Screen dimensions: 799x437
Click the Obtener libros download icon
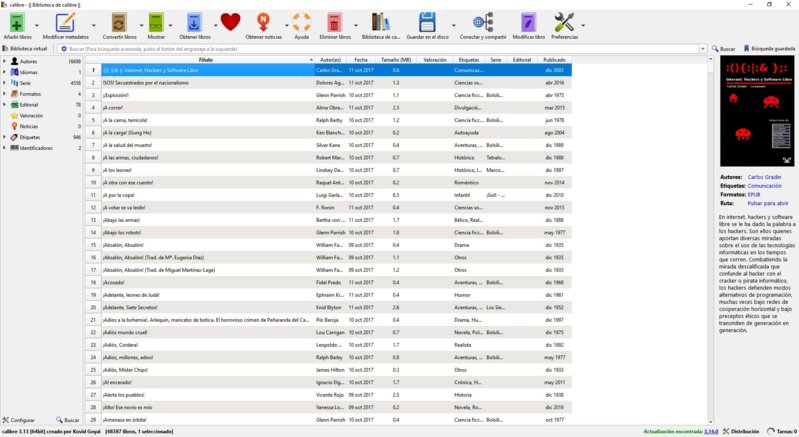194,22
